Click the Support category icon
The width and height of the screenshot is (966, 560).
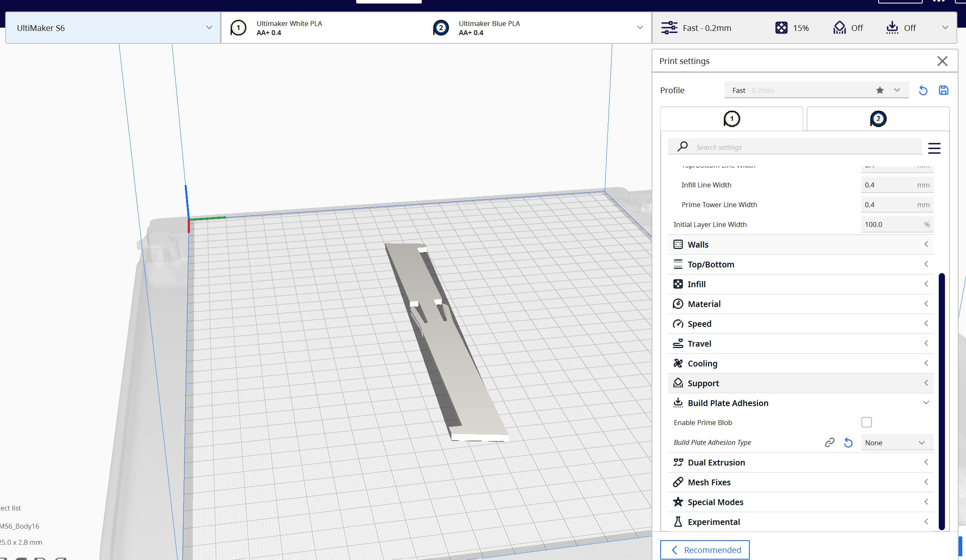pos(678,383)
